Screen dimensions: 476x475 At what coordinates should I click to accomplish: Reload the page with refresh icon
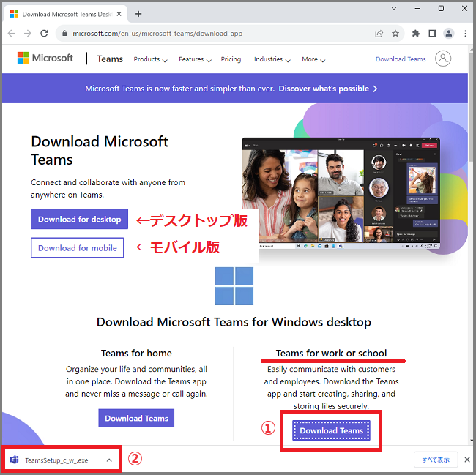coord(45,34)
